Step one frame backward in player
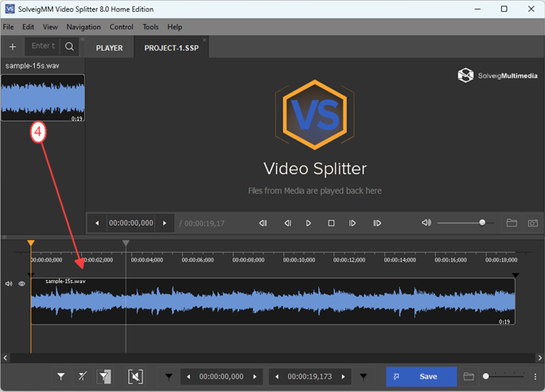The image size is (545, 392). [287, 223]
